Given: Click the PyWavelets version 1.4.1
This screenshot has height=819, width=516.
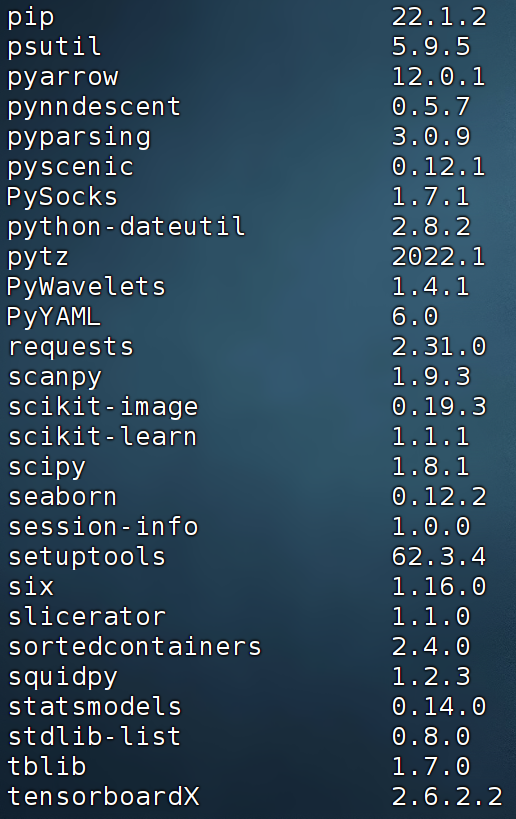Looking at the screenshot, I should pos(431,286).
